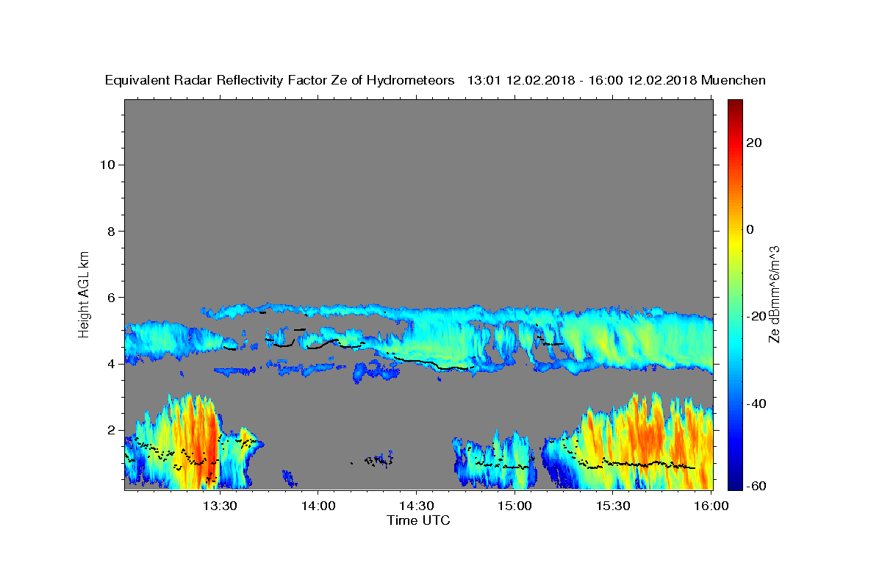This screenshot has width=882, height=588.
Task: Click the y-axis tick label '10'
Action: click(108, 165)
